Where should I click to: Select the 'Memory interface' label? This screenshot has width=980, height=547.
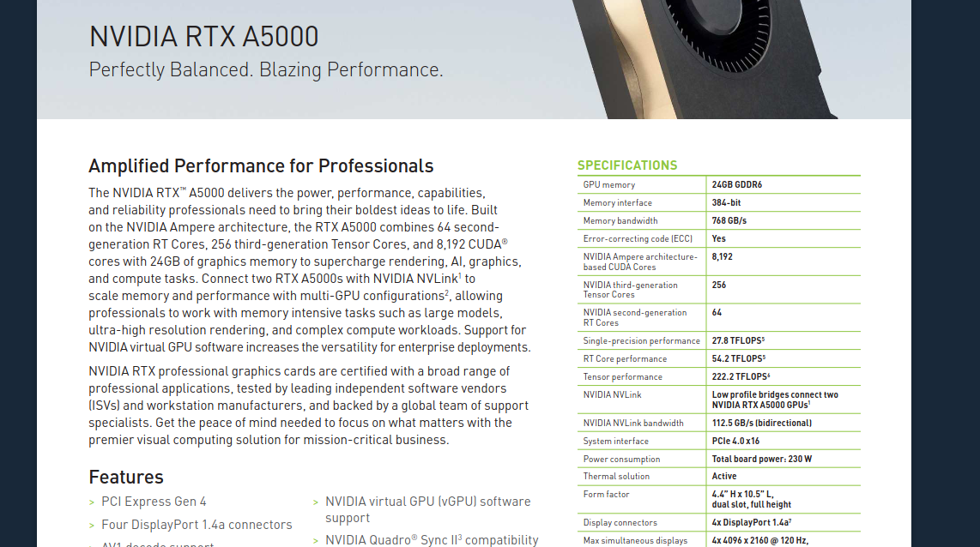pyautogui.click(x=618, y=203)
